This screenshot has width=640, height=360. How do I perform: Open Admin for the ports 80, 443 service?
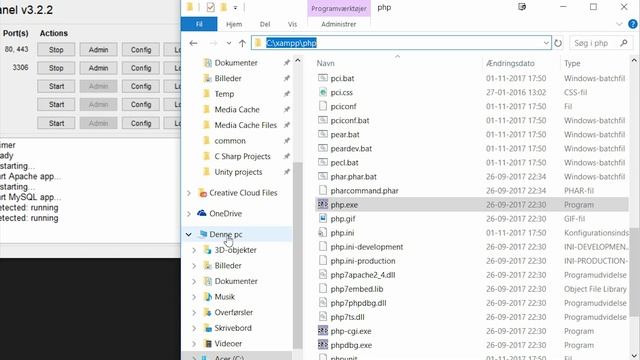(x=98, y=50)
